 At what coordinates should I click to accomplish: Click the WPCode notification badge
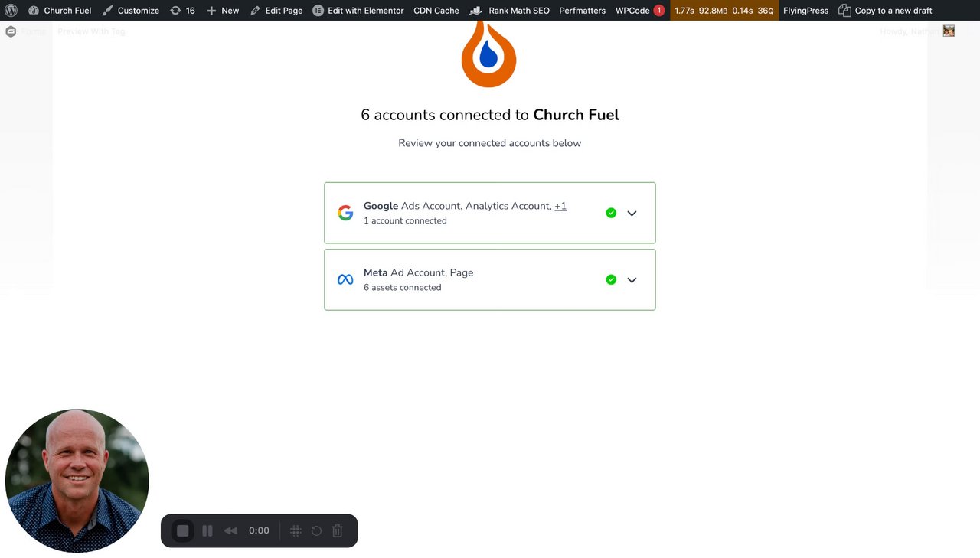coord(658,11)
